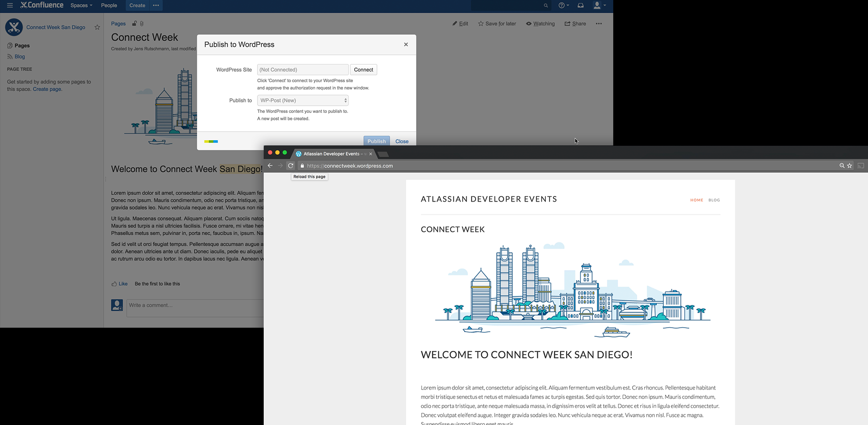Click the Atlassian Developer Events site title
Image resolution: width=868 pixels, height=425 pixels.
click(x=489, y=199)
